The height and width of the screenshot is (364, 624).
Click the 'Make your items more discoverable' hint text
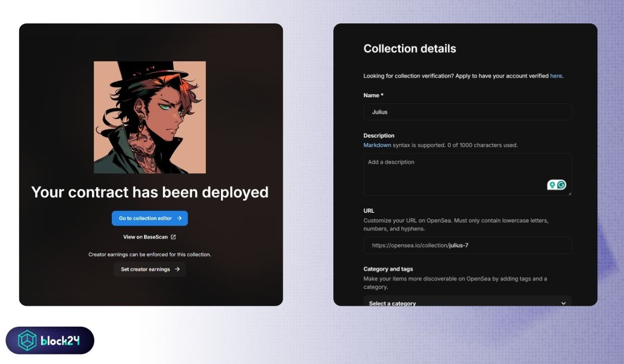tap(455, 283)
